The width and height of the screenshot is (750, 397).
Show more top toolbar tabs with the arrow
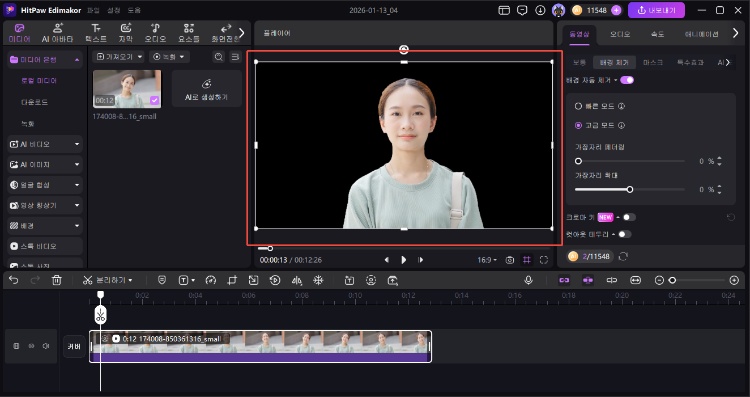242,33
